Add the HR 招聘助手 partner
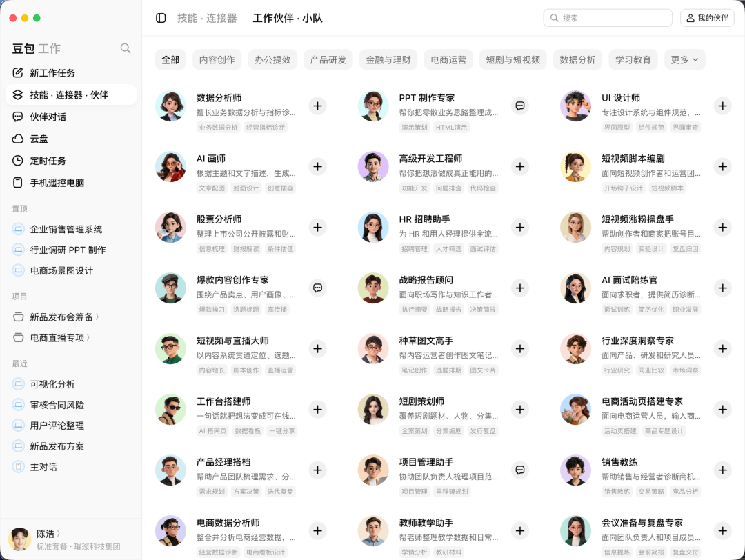The image size is (745, 560). click(520, 228)
